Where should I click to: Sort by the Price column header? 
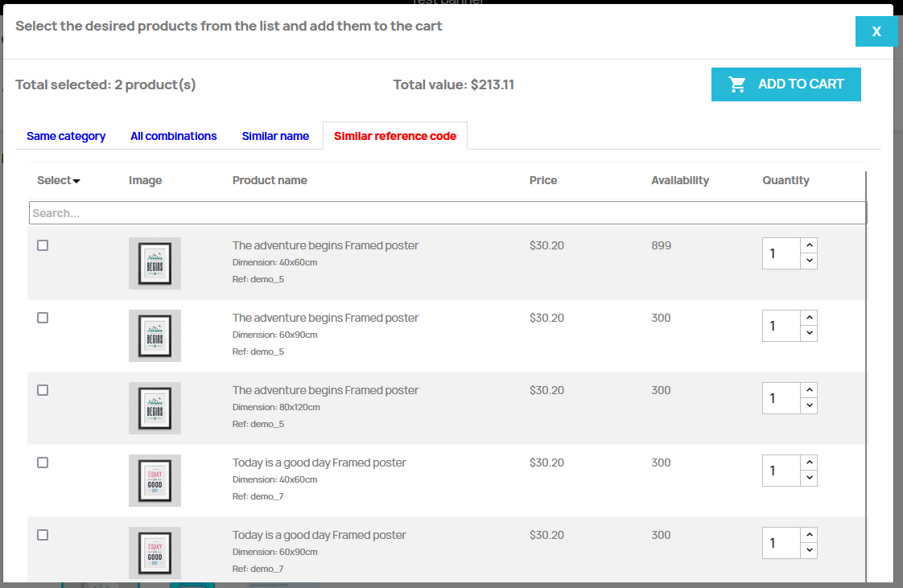pos(543,180)
